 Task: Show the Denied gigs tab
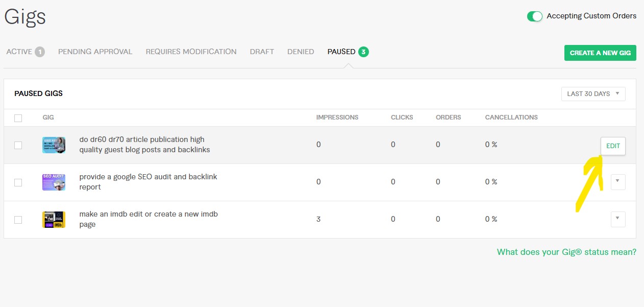coord(301,52)
